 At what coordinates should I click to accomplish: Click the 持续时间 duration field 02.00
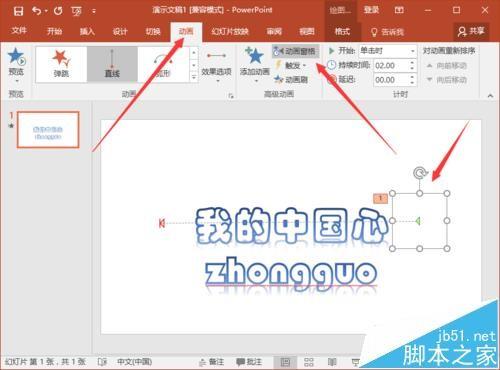click(x=390, y=65)
